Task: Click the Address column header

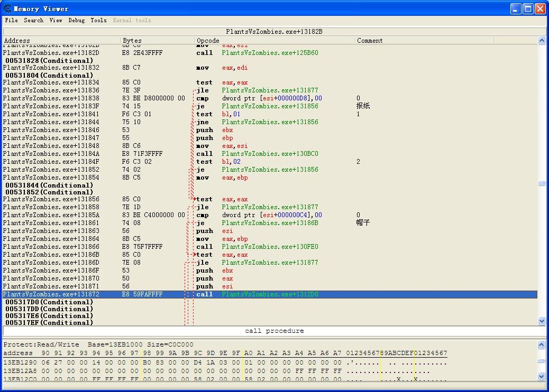Action: click(x=62, y=41)
